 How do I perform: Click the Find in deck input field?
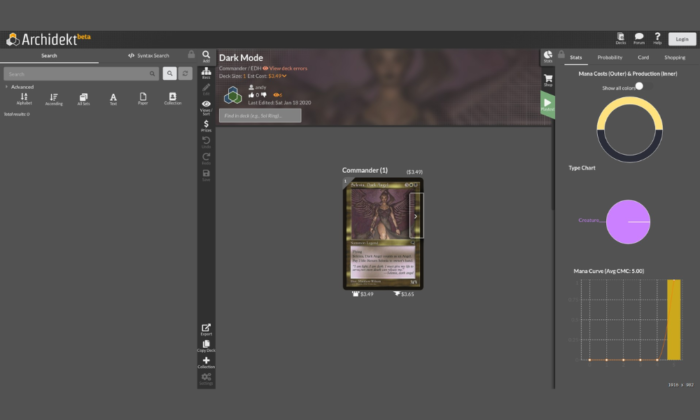[x=260, y=116]
